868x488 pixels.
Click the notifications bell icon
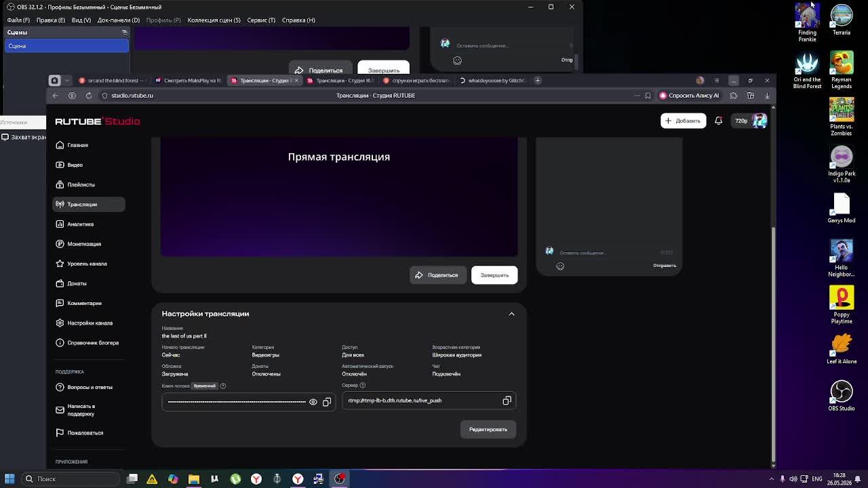click(718, 121)
